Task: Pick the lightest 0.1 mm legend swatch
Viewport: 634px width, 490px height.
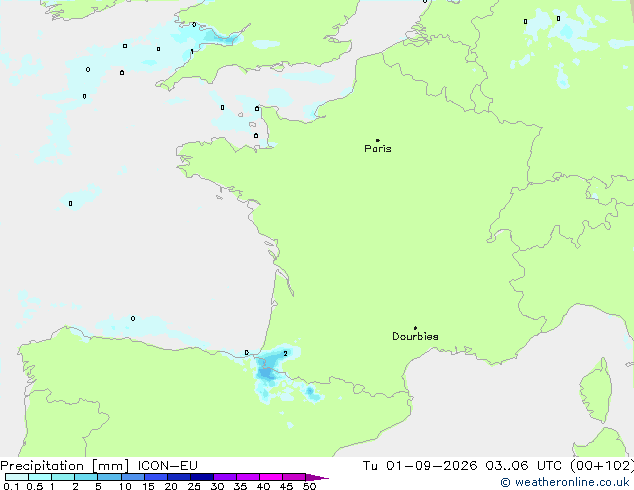Action: click(17, 477)
